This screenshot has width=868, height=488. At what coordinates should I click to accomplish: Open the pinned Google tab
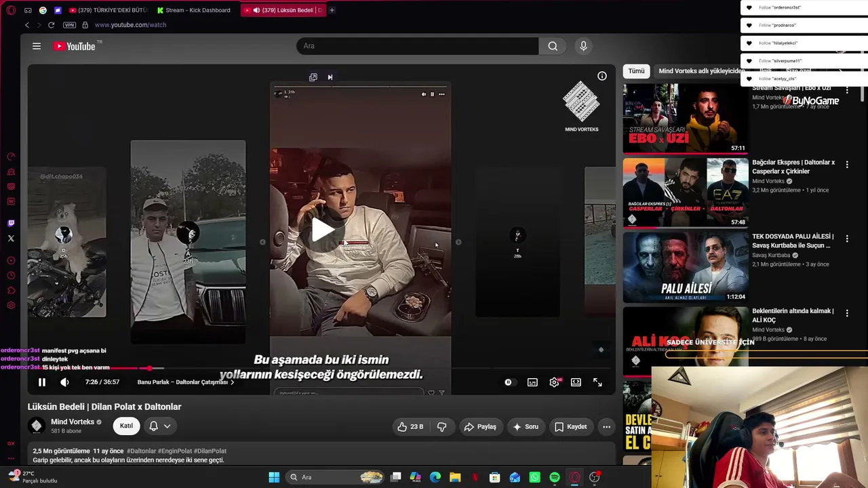43,10
